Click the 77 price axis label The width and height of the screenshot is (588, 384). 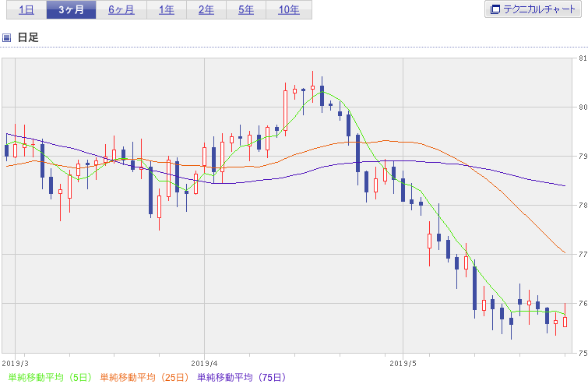(583, 254)
